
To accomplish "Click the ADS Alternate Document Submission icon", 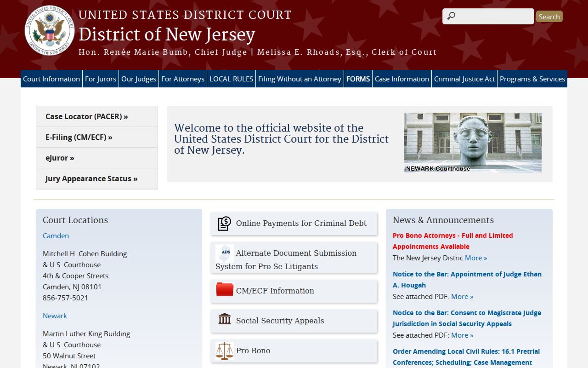I will tap(225, 253).
